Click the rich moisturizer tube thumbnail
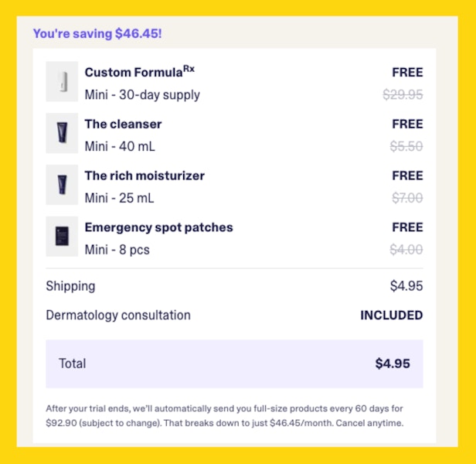 click(62, 185)
